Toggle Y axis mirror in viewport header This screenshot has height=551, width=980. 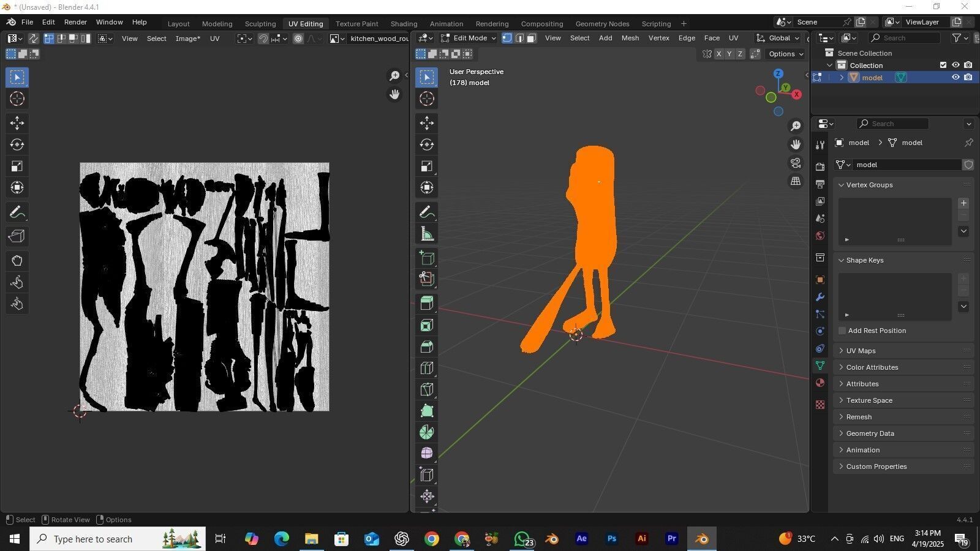[729, 54]
